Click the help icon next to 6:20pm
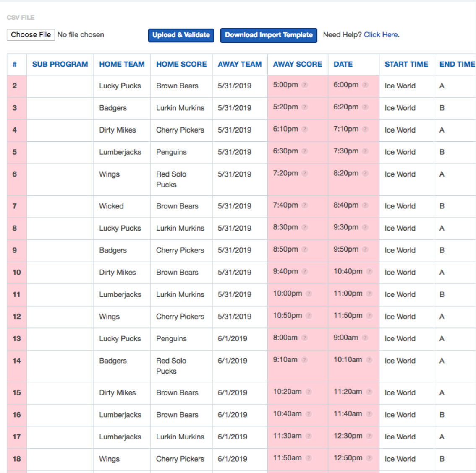Image resolution: width=476 pixels, height=473 pixels. pyautogui.click(x=365, y=107)
